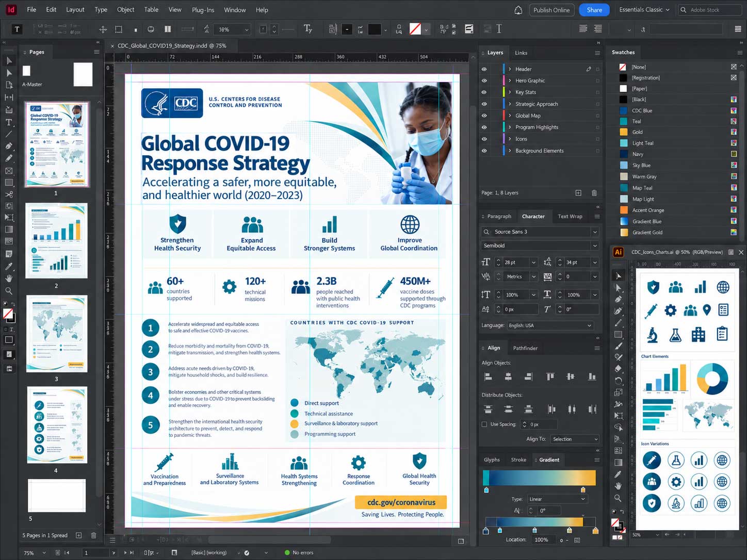Open the Layout menu
The height and width of the screenshot is (560, 747).
[75, 10]
